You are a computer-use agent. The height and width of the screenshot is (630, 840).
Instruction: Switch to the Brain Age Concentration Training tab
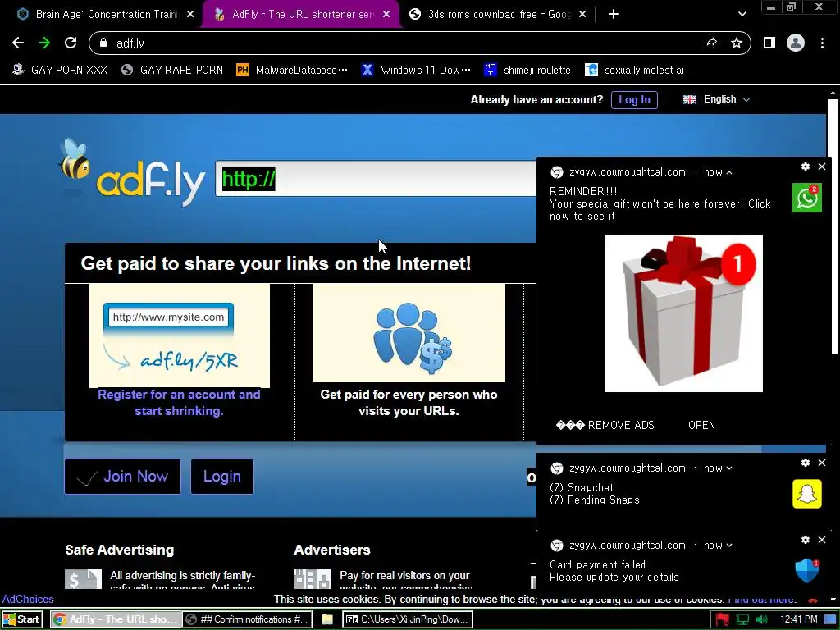pyautogui.click(x=105, y=14)
